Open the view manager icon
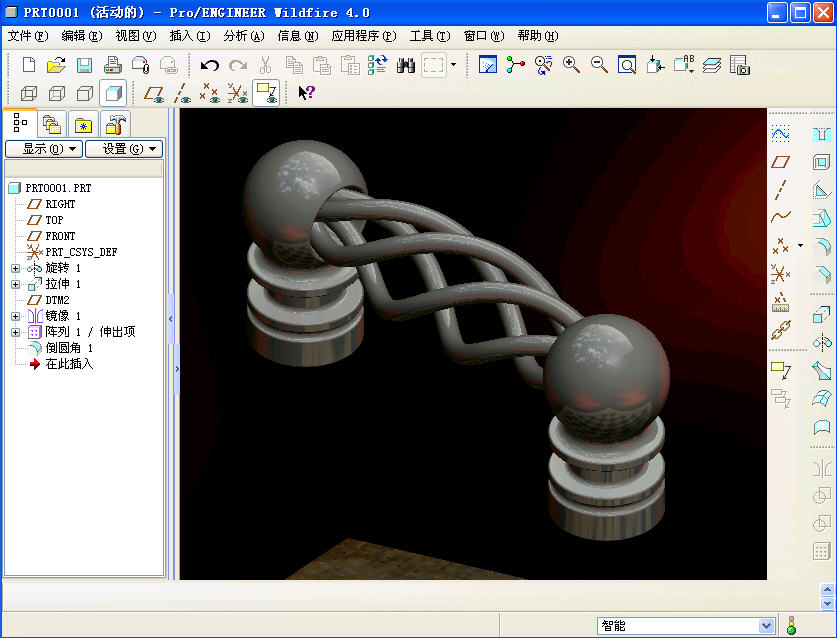Screen dimensions: 837x638 click(740, 65)
